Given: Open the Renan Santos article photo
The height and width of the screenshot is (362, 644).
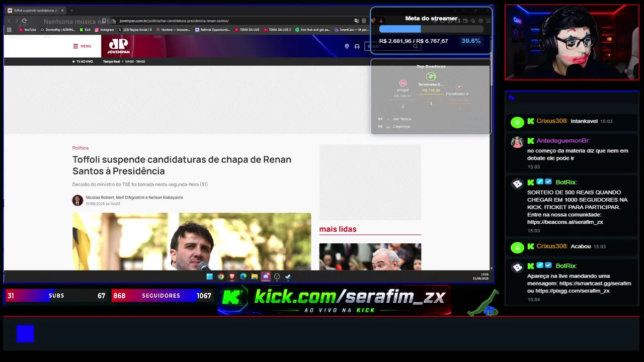Looking at the screenshot, I should point(192,241).
